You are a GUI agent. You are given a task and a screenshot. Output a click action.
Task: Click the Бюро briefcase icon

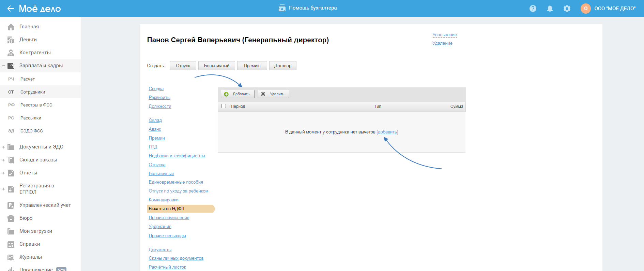coord(11,218)
